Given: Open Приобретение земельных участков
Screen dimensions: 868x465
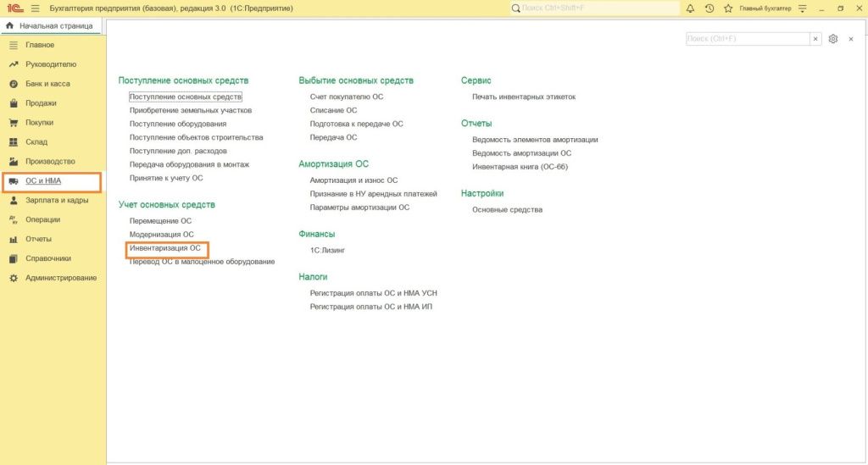Looking at the screenshot, I should pyautogui.click(x=191, y=110).
